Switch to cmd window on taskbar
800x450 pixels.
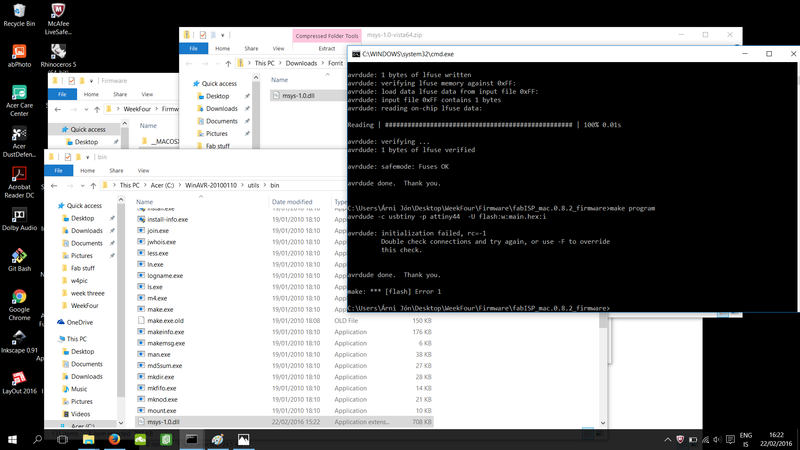(192, 439)
